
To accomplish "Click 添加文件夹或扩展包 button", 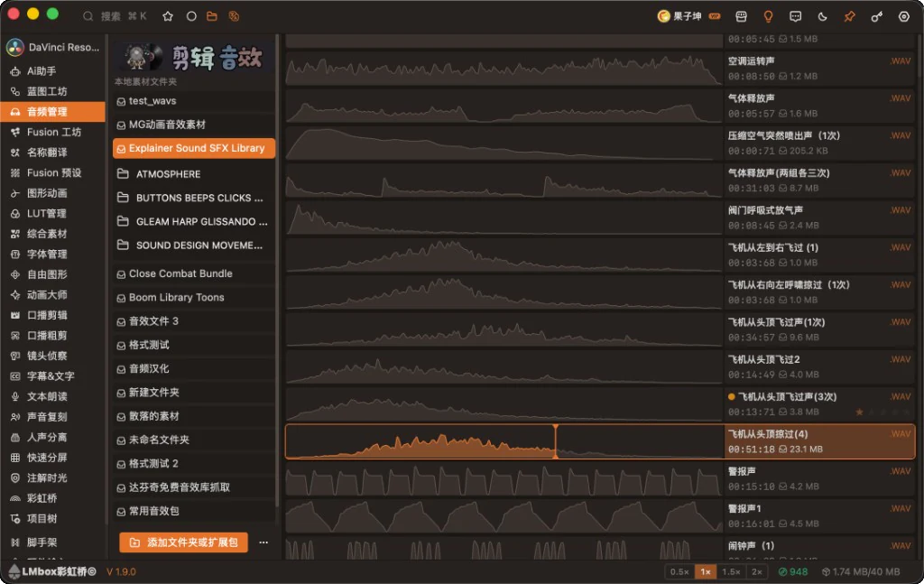I will click(x=184, y=542).
